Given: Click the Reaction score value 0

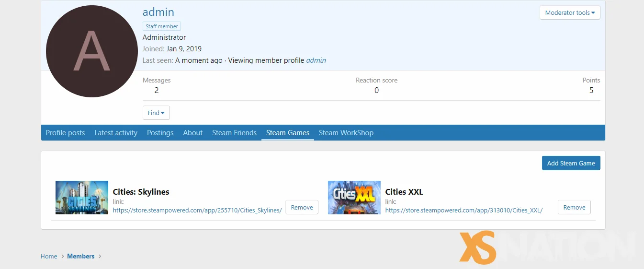Looking at the screenshot, I should (x=376, y=90).
